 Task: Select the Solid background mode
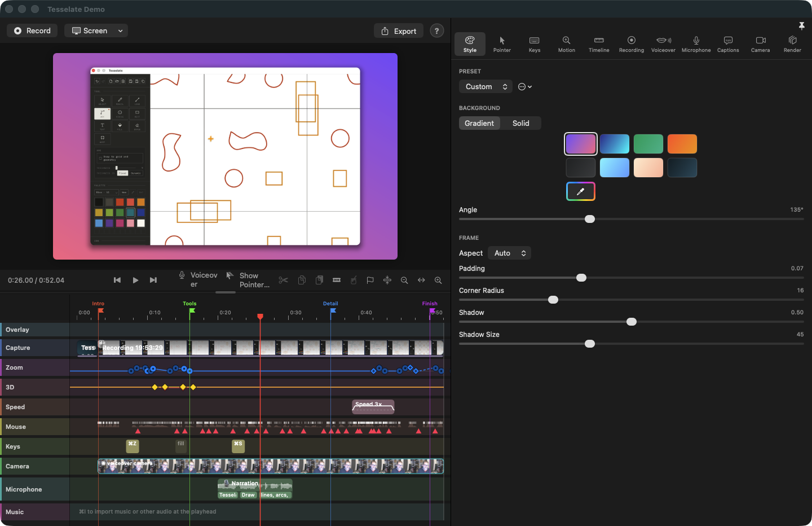521,123
